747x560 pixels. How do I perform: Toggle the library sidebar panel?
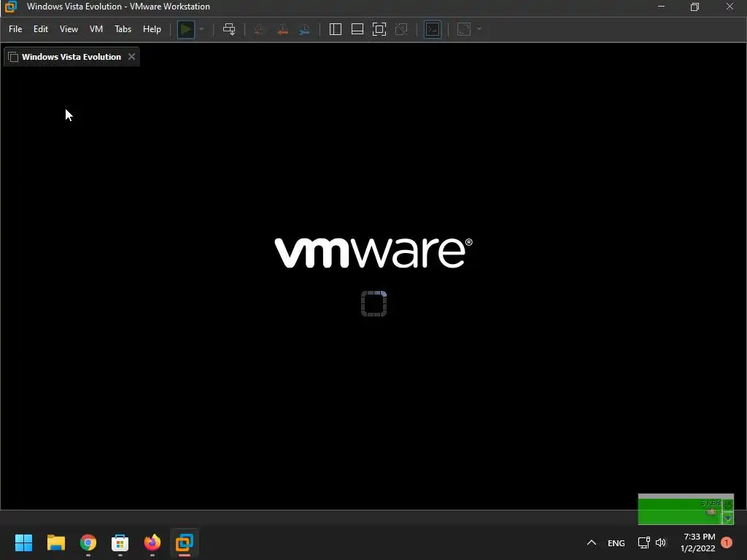point(336,29)
